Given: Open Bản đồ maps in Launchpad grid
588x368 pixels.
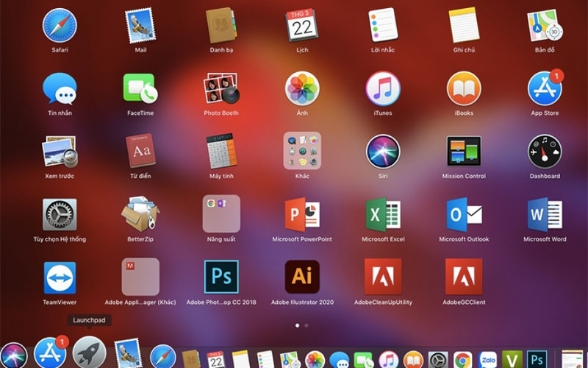Looking at the screenshot, I should [545, 26].
